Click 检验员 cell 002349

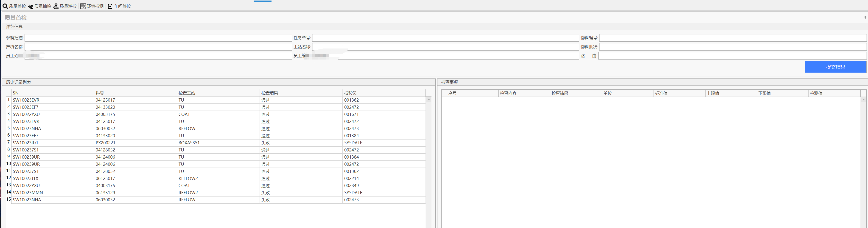click(384, 185)
